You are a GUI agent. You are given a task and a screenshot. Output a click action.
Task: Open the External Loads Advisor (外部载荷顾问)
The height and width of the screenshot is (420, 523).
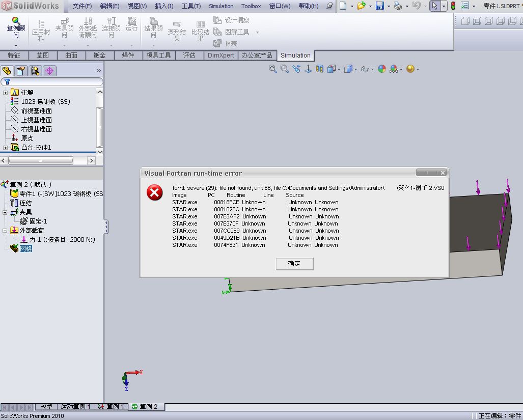(88, 27)
